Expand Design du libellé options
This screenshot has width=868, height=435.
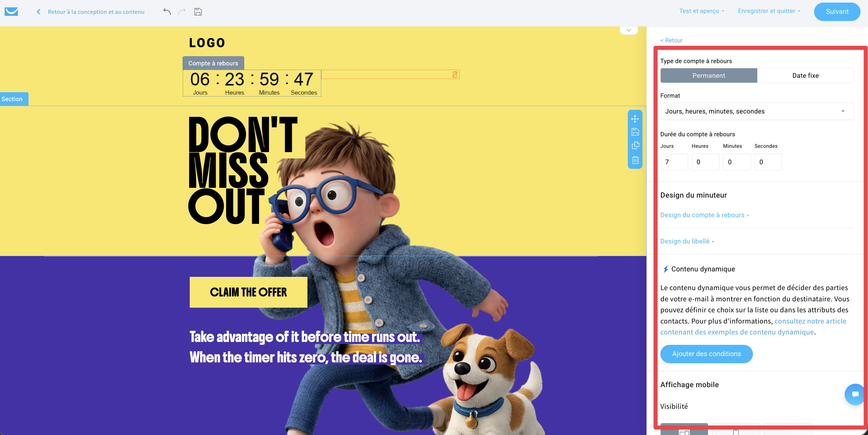(687, 241)
